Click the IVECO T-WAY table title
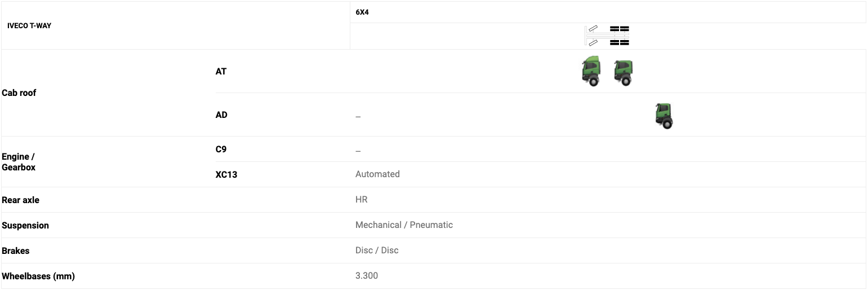This screenshot has height=290, width=868. (29, 25)
